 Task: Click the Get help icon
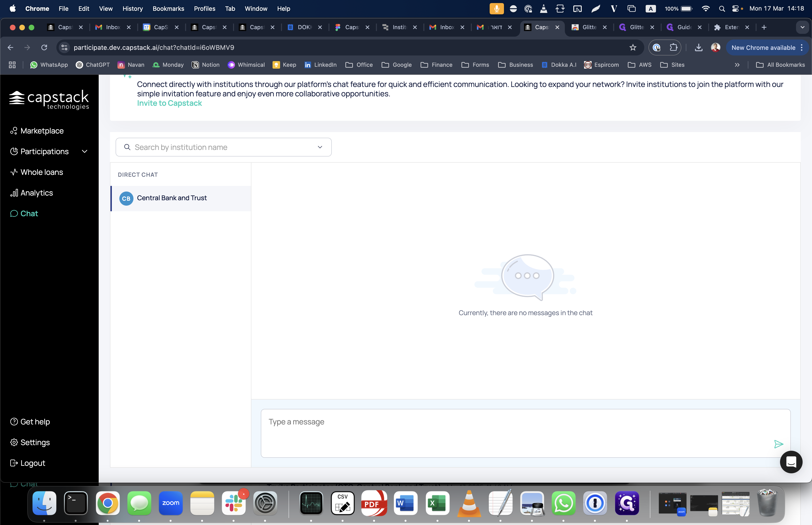[14, 422]
